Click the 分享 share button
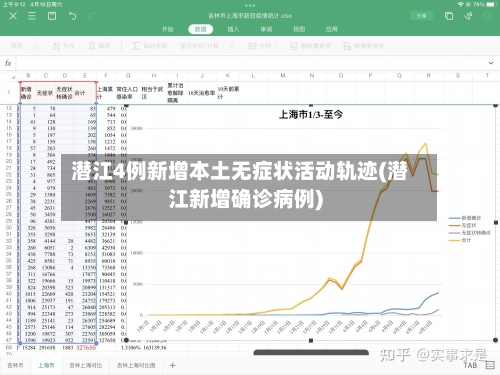The height and width of the screenshot is (375, 500). (x=421, y=16)
